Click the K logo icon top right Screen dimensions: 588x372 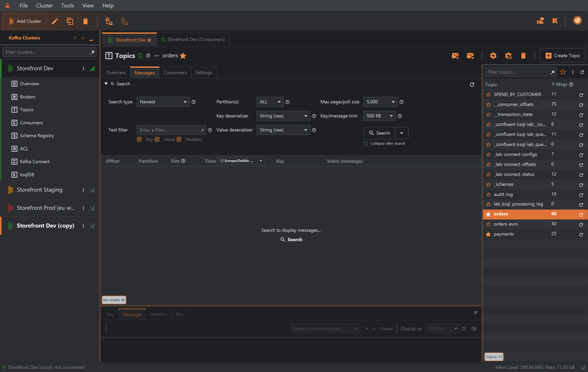click(555, 21)
